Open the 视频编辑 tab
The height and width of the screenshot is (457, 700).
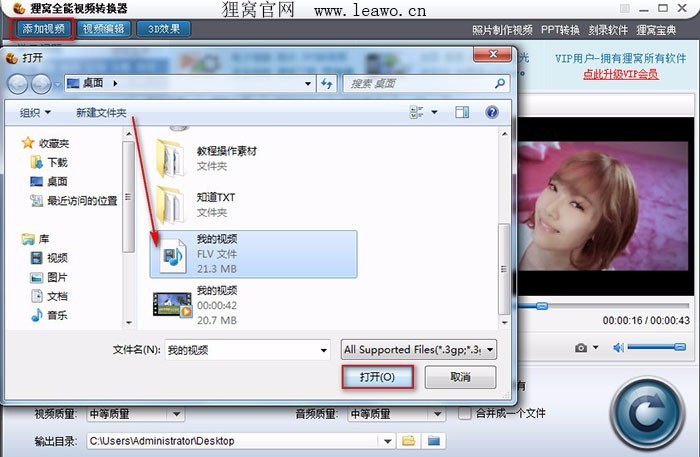click(104, 29)
